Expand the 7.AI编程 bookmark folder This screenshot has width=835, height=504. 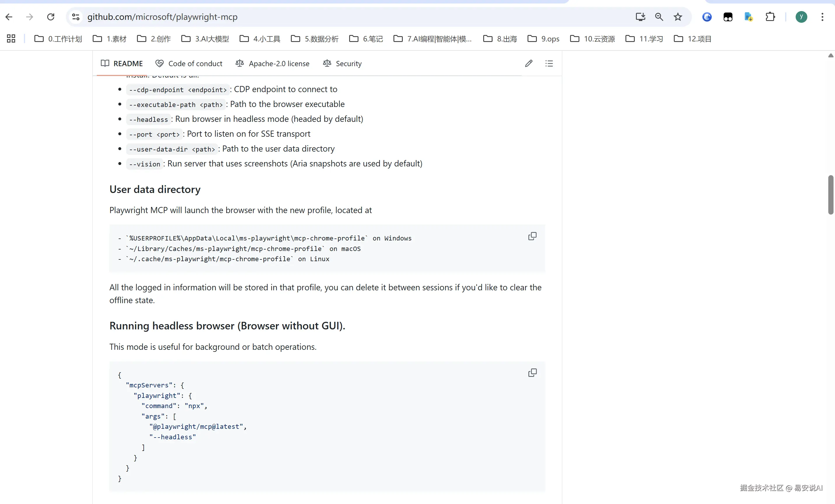[433, 39]
